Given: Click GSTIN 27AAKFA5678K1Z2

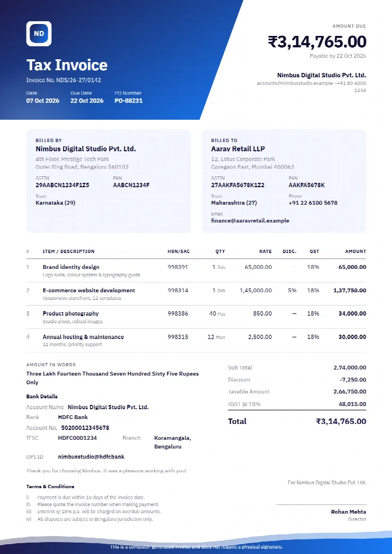Looking at the screenshot, I should click(237, 185).
